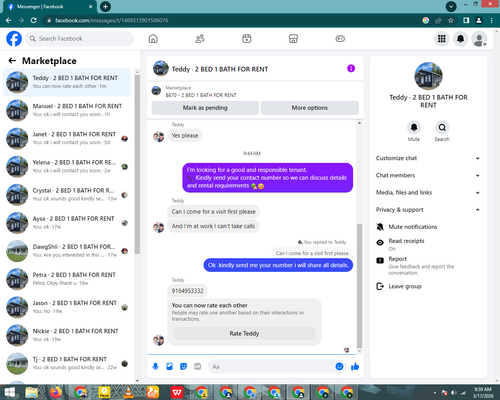Toggle Read receipts setting
The height and width of the screenshot is (400, 500).
pyautogui.click(x=406, y=244)
